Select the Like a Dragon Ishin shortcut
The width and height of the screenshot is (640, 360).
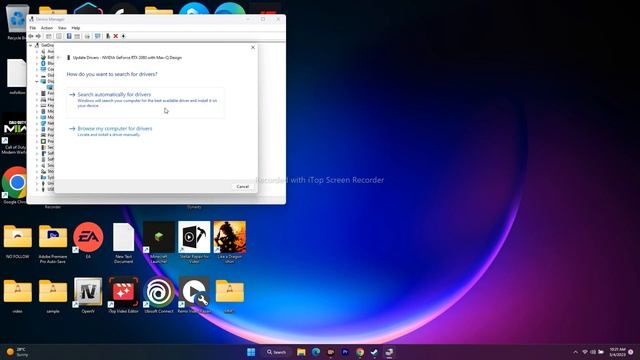click(229, 243)
